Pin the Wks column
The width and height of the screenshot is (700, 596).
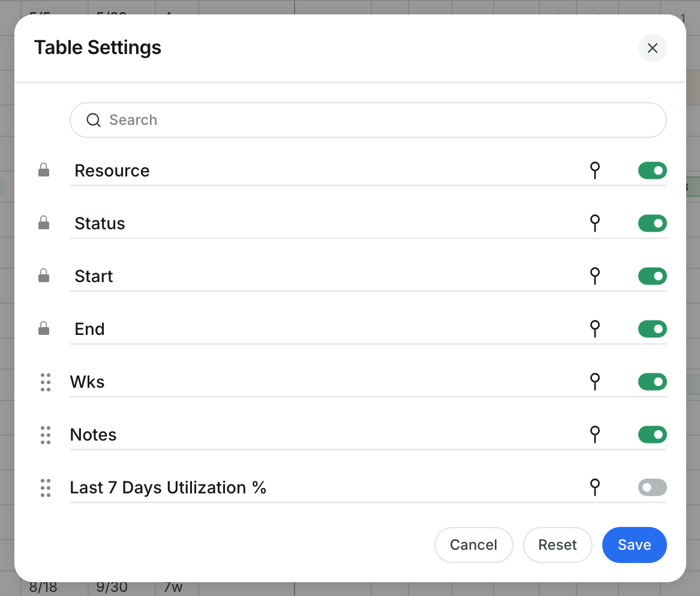(594, 381)
